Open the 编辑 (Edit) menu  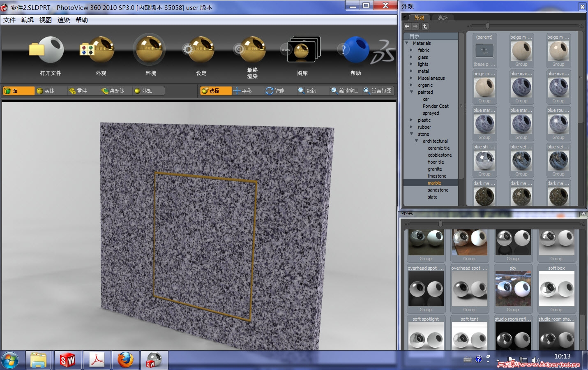(28, 20)
